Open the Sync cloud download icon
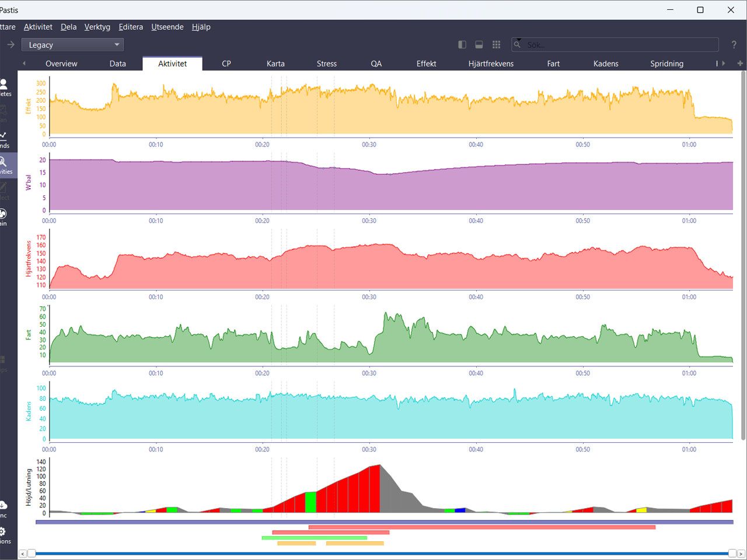Screen dimensions: 747x560 click(3, 505)
